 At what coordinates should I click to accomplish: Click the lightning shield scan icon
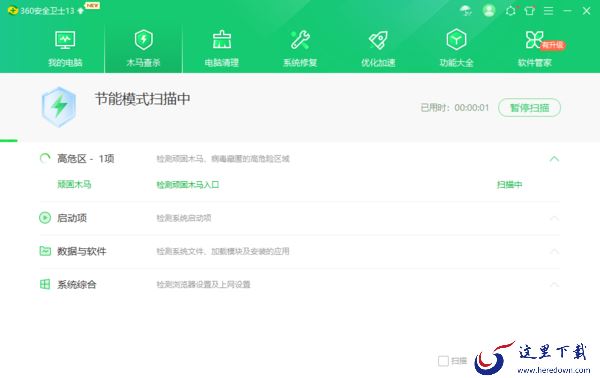(59, 107)
